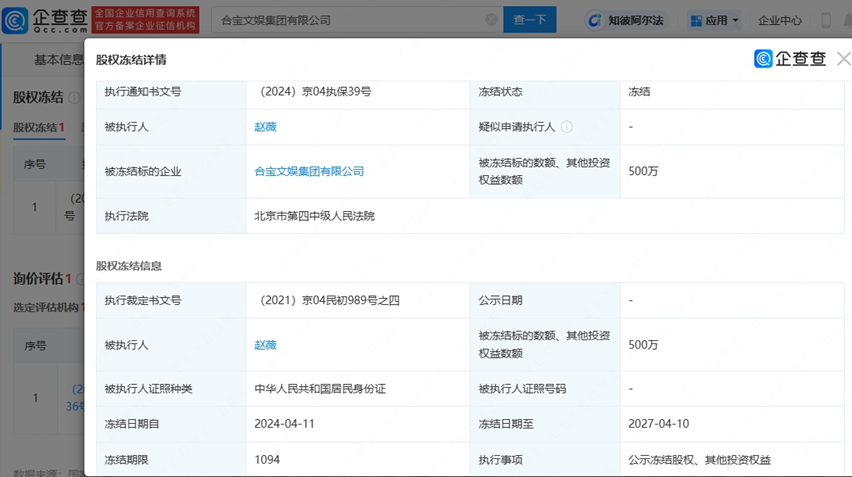Click the 冻结 status value
852x477 pixels.
coord(639,91)
